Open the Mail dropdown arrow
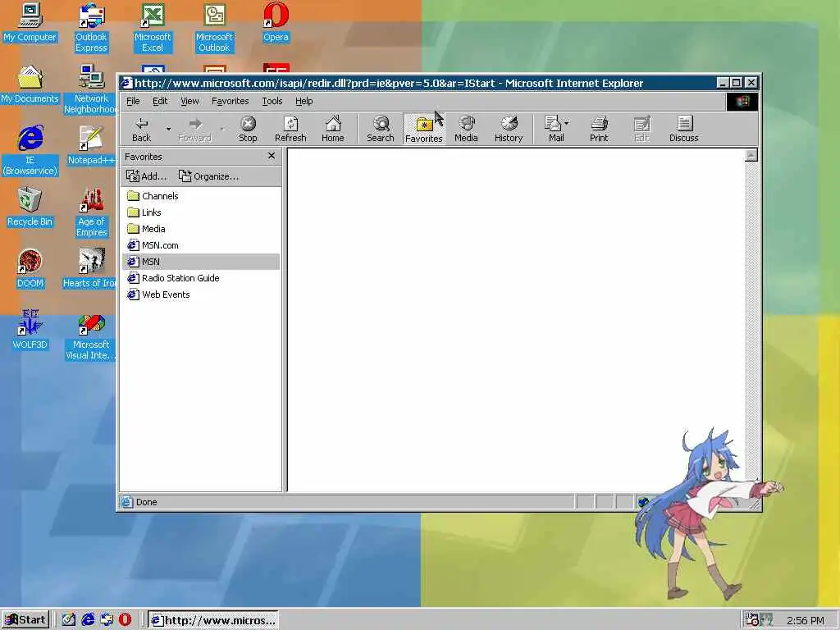The width and height of the screenshot is (840, 630). tap(567, 123)
